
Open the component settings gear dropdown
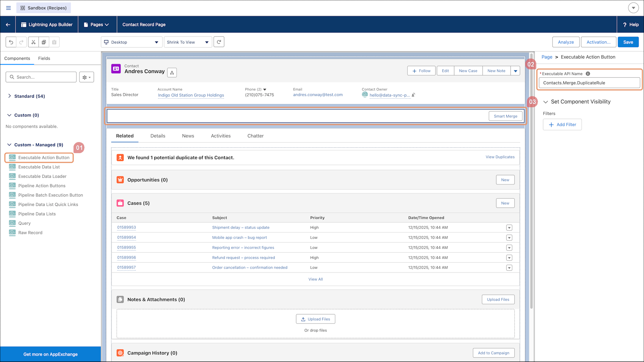coord(87,77)
